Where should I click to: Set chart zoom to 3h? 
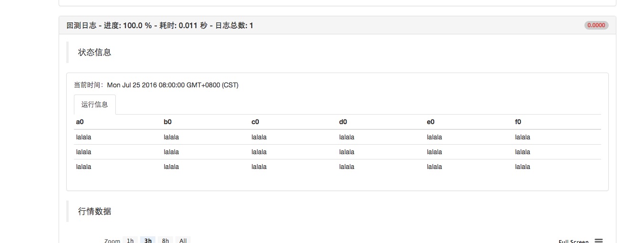click(x=148, y=241)
